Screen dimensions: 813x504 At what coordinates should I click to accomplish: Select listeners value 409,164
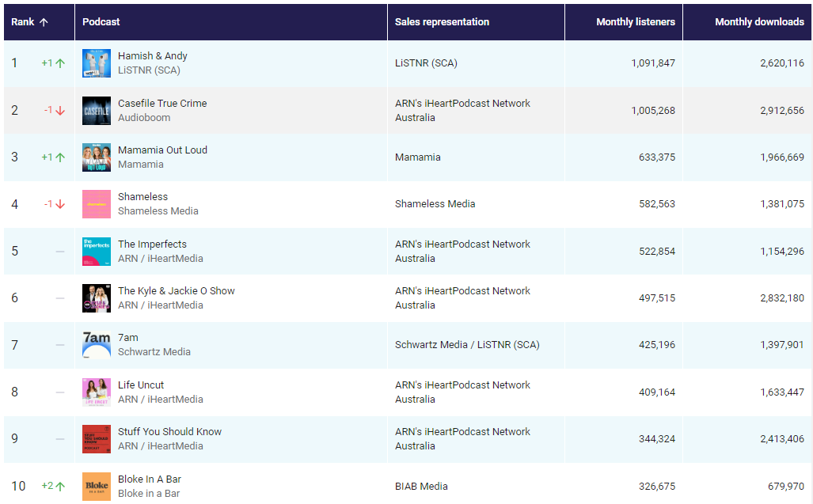coord(657,392)
